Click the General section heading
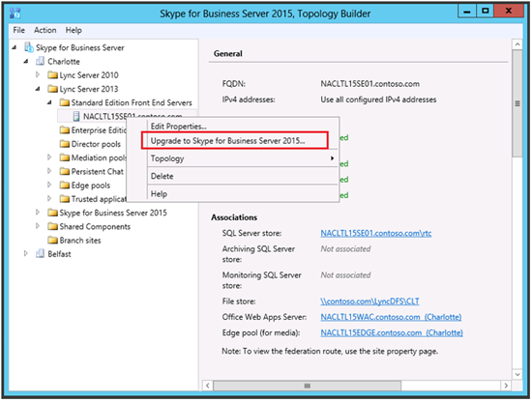532x401 pixels. [x=228, y=53]
